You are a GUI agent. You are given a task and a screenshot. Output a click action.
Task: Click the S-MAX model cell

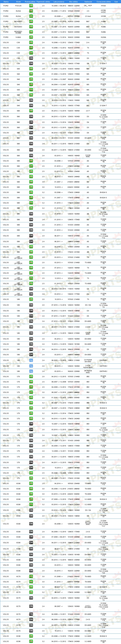(18, 37)
